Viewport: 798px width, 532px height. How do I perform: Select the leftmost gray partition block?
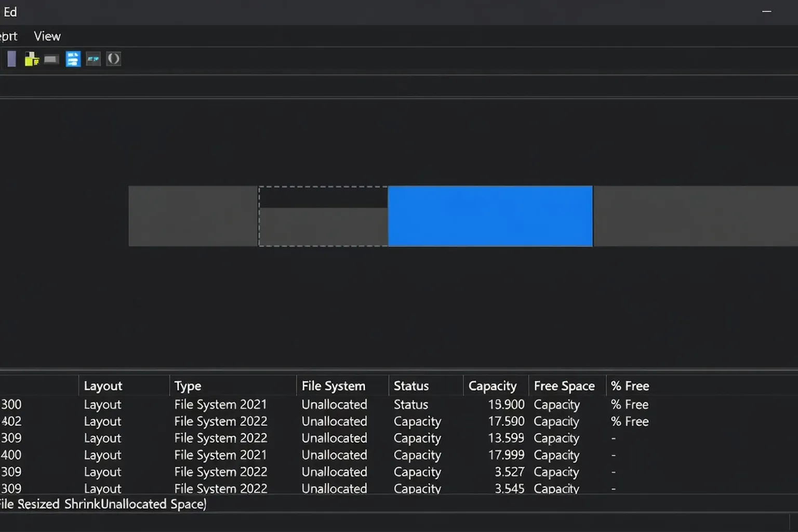(x=193, y=216)
